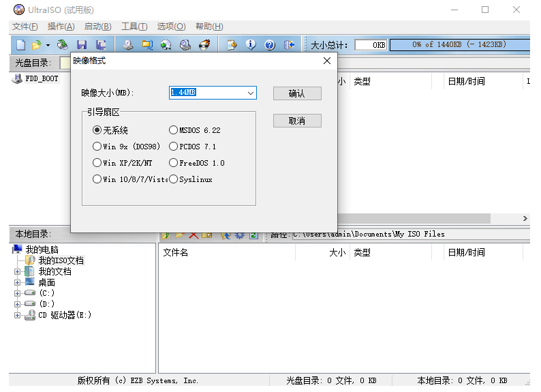Screen dimensions: 541x392
Task: Cancel with the 取消 button
Action: pyautogui.click(x=297, y=121)
